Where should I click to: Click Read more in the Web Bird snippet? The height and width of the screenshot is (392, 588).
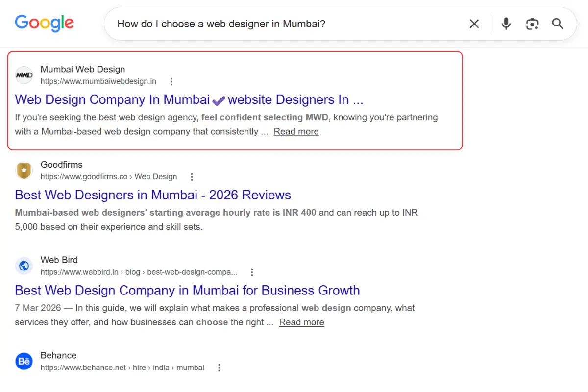pos(301,322)
